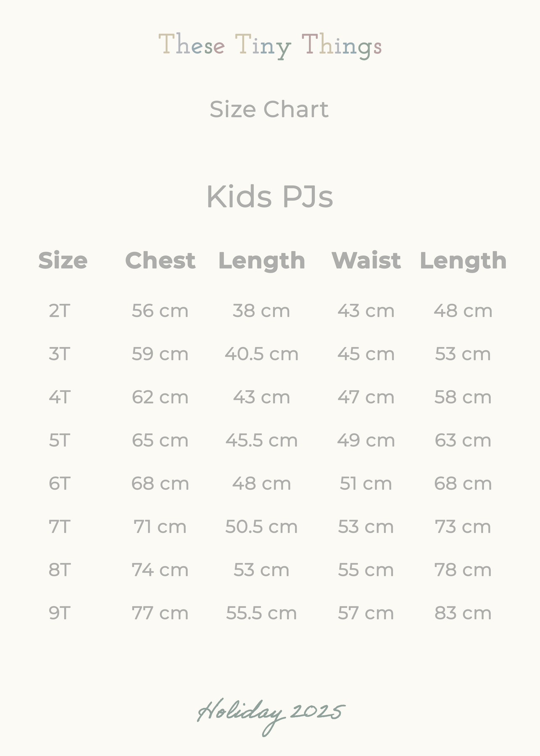Click the 77 cm chest value

160,613
